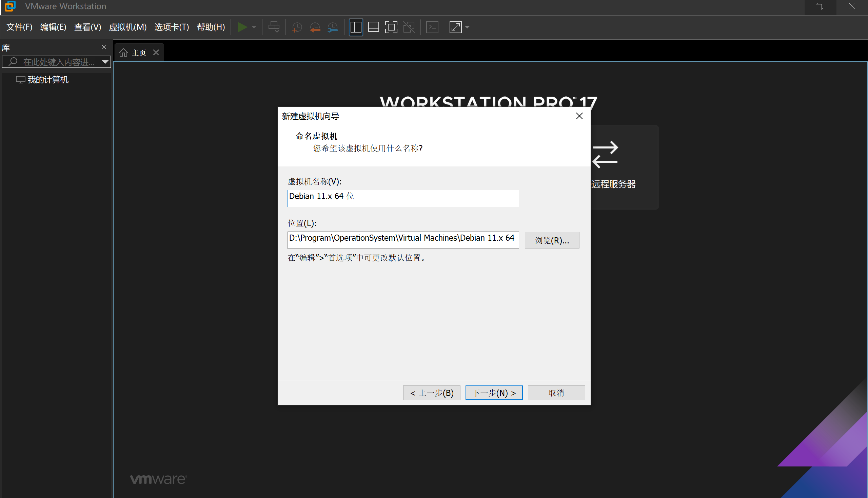Screen dimensions: 868x498
Task: Open the 帮助(H) menu
Action: [x=211, y=27]
